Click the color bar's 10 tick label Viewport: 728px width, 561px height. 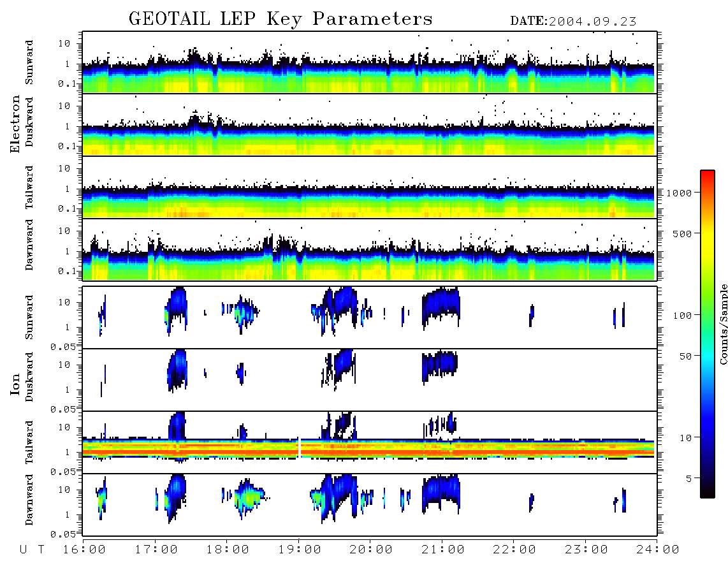[x=685, y=438]
